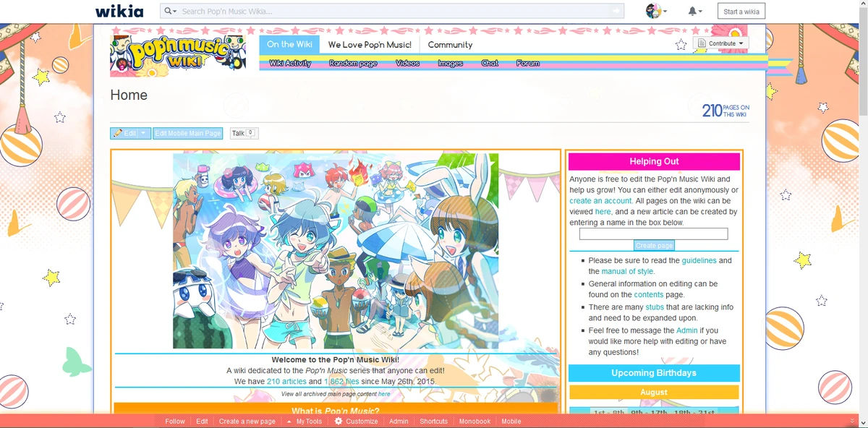Screen dimensions: 868x428
Task: Open the We Love Pop'n Music! tab
Action: tap(370, 44)
